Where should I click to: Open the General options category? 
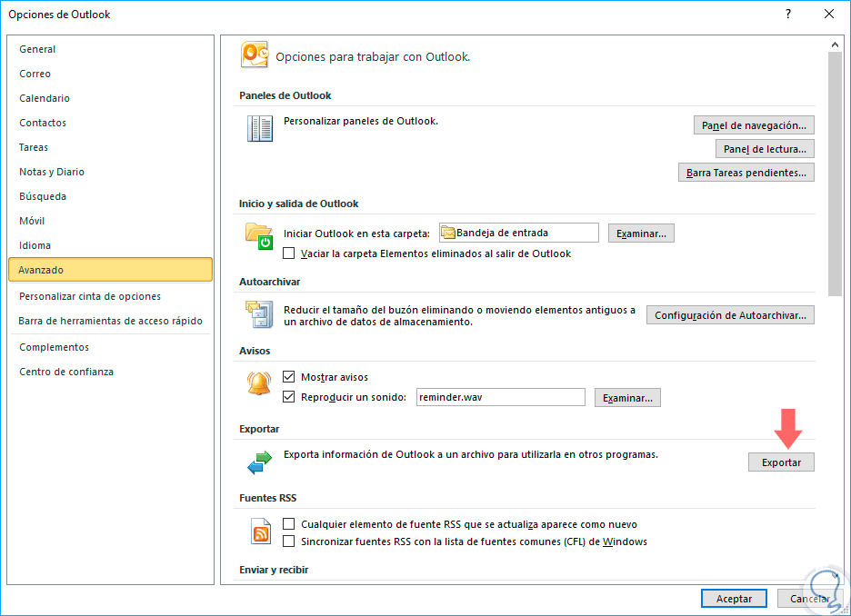110,49
